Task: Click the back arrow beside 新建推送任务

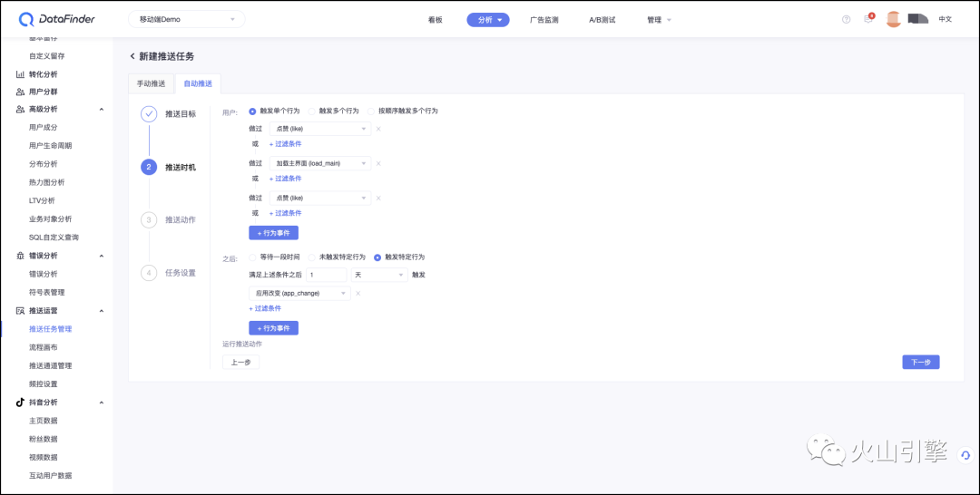Action: point(132,56)
